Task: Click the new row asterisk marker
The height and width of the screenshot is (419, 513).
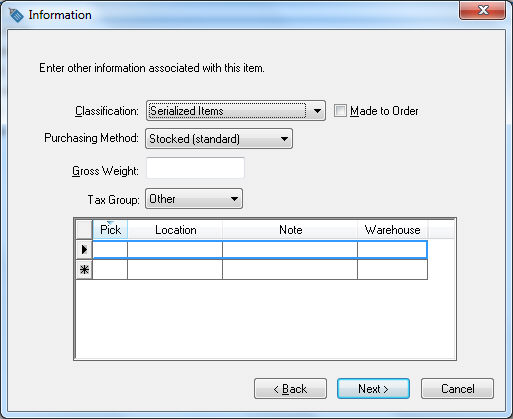Action: click(84, 269)
